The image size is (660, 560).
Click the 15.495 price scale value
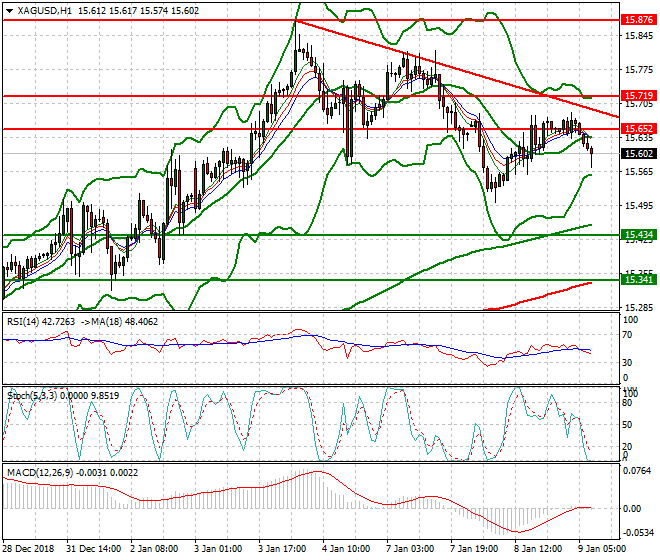click(x=639, y=206)
